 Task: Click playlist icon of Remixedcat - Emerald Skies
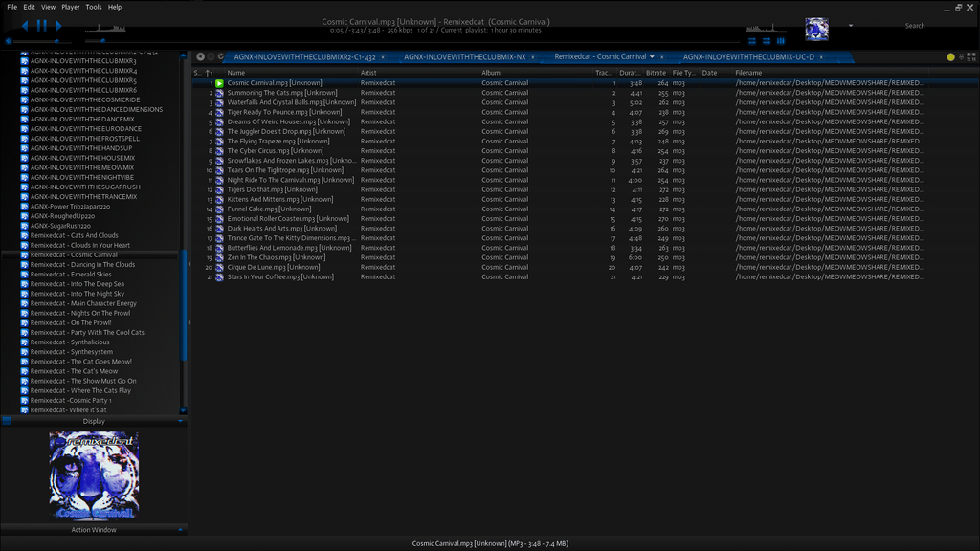(x=24, y=275)
